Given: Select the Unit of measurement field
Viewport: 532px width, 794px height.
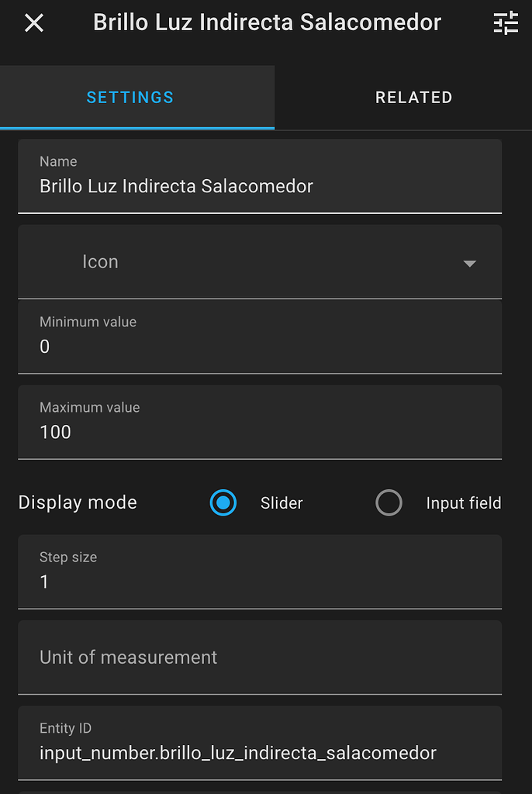Looking at the screenshot, I should pos(260,657).
